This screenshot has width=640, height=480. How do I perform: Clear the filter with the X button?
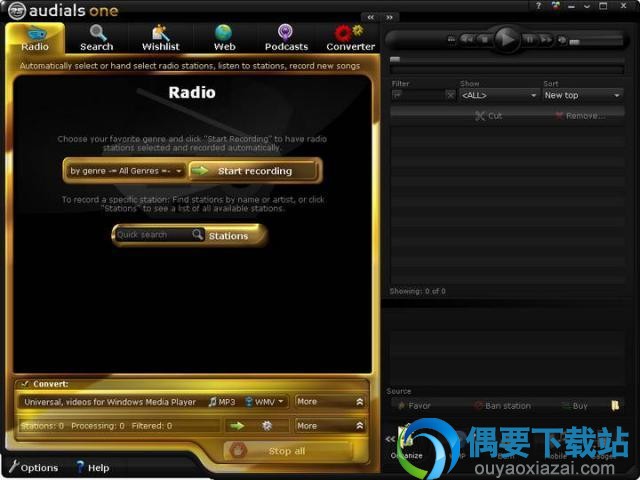pyautogui.click(x=450, y=95)
